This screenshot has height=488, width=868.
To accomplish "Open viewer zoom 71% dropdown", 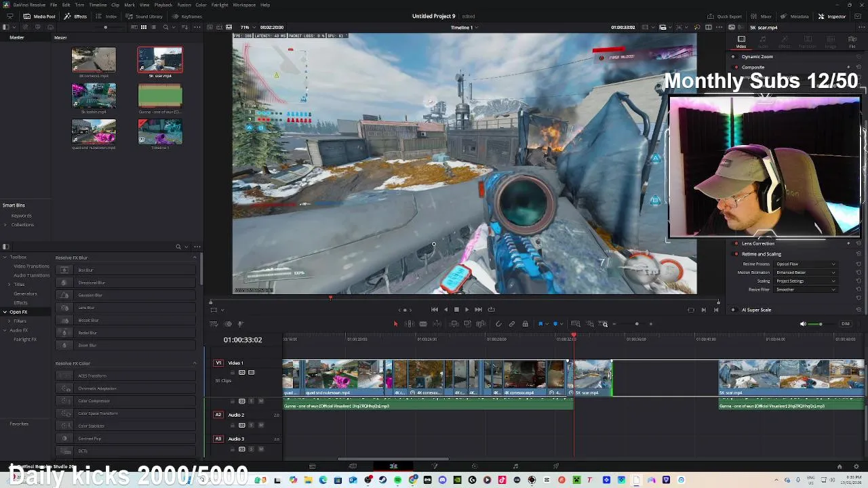I will (247, 28).
